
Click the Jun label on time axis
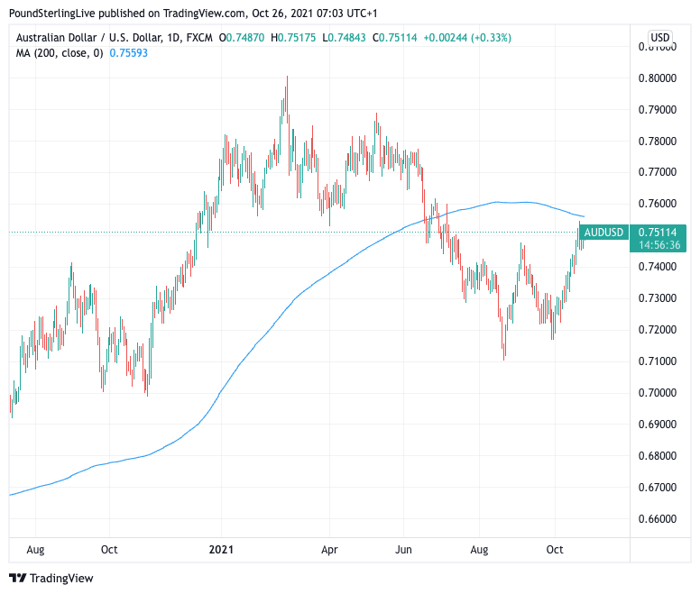pos(404,548)
